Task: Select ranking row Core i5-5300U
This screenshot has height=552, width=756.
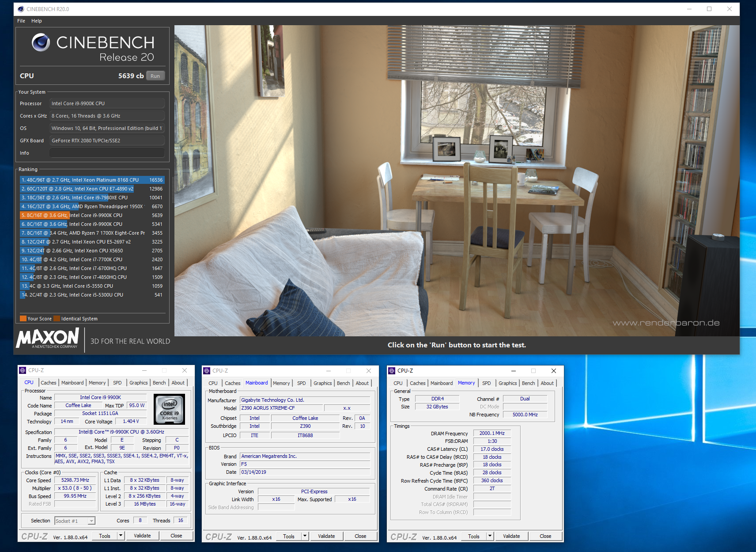Action: tap(92, 295)
